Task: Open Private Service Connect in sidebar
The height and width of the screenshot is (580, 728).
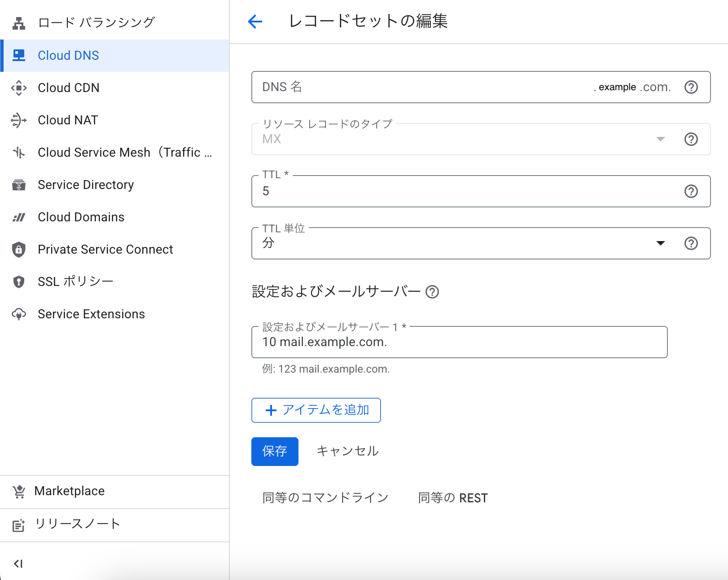Action: (x=105, y=250)
